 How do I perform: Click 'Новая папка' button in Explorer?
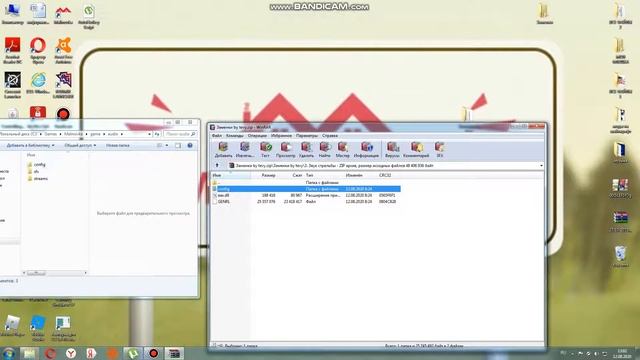118,145
